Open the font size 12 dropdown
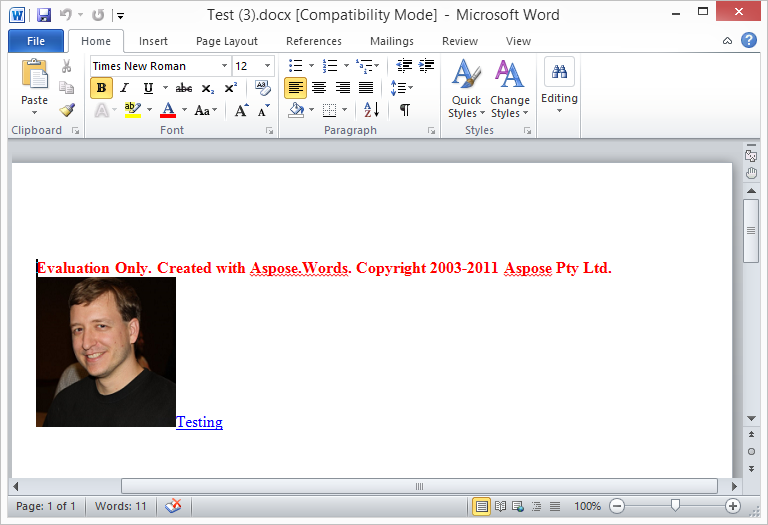The image size is (768, 525). click(267, 66)
